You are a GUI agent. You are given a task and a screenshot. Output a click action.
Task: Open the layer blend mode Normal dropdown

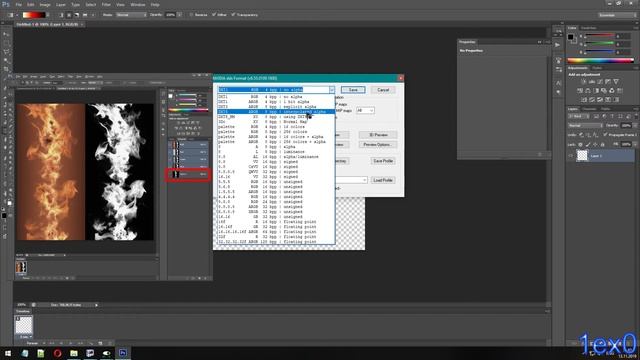point(585,126)
